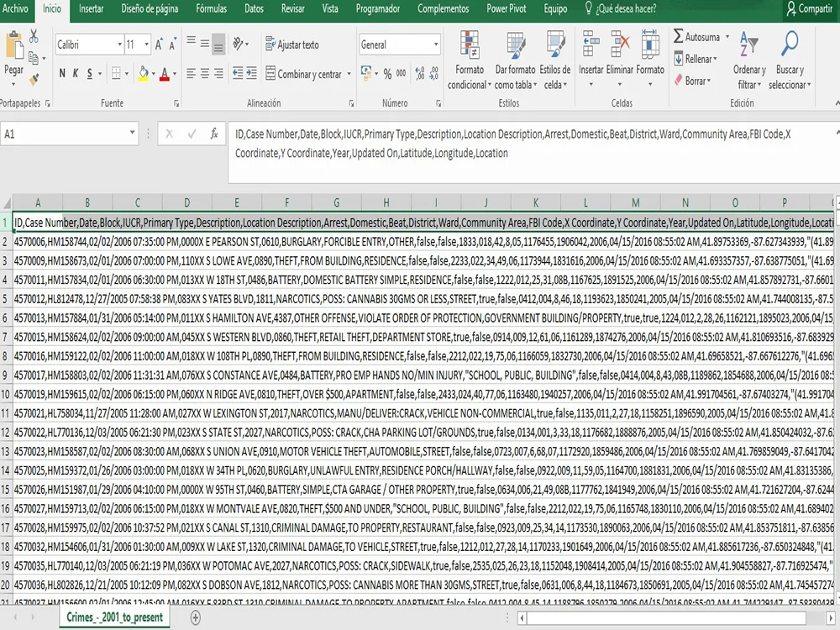The width and height of the screenshot is (840, 630).
Task: Click the Formato cells button
Action: [650, 60]
